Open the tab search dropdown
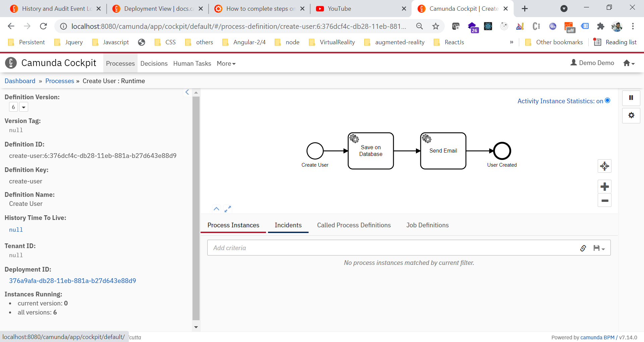The width and height of the screenshot is (644, 342). point(564,9)
